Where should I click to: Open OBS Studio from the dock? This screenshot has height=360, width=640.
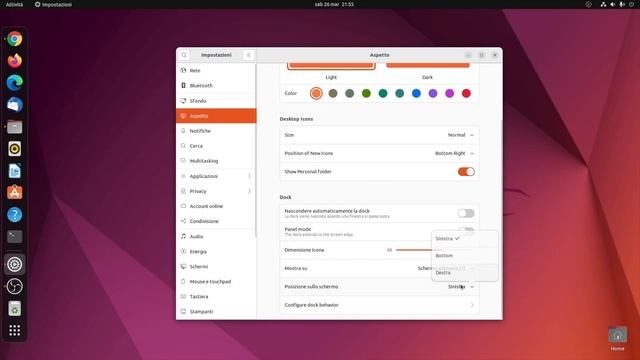pyautogui.click(x=15, y=287)
